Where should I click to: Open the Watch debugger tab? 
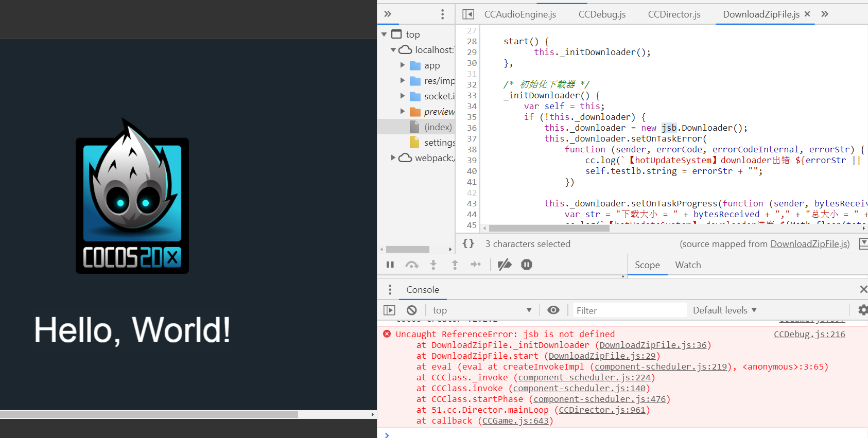[688, 265]
